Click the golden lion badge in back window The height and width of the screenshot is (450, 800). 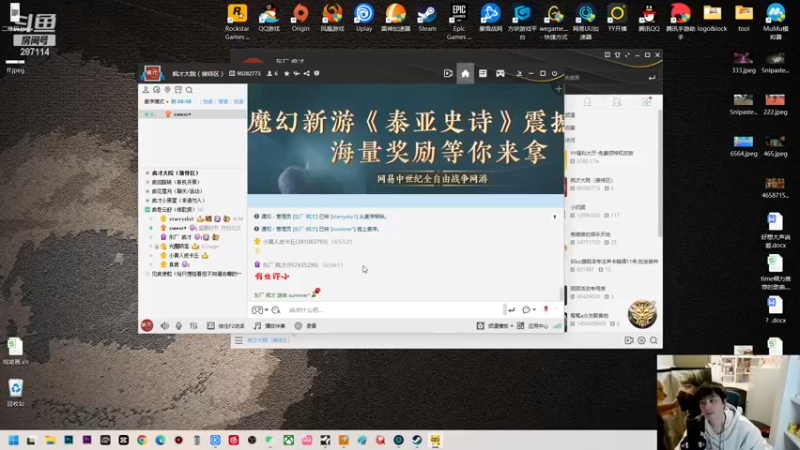click(642, 314)
